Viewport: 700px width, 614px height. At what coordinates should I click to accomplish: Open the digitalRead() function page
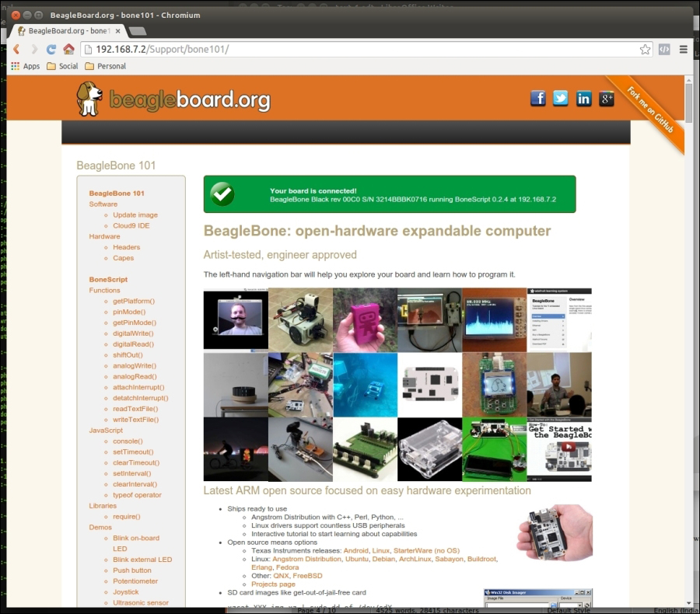tap(134, 344)
